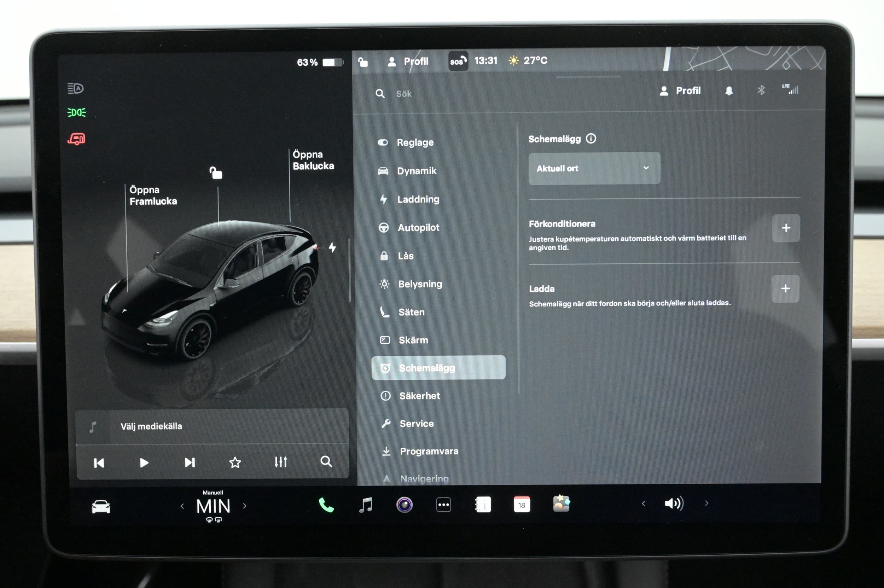Screen dimensions: 884x588
Task: Open Profil in the top status bar
Action: (408, 61)
